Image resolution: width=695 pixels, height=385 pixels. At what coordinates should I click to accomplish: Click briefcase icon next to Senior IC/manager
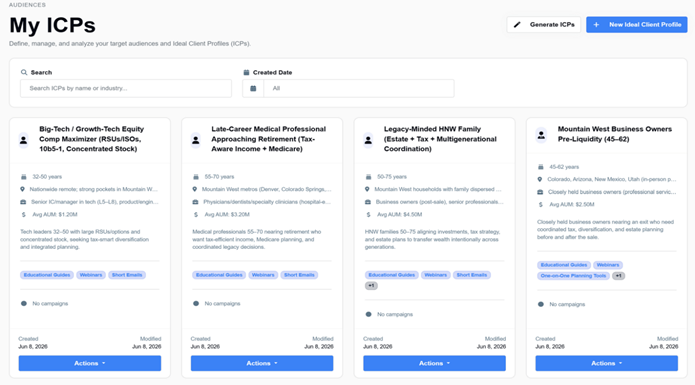23,202
